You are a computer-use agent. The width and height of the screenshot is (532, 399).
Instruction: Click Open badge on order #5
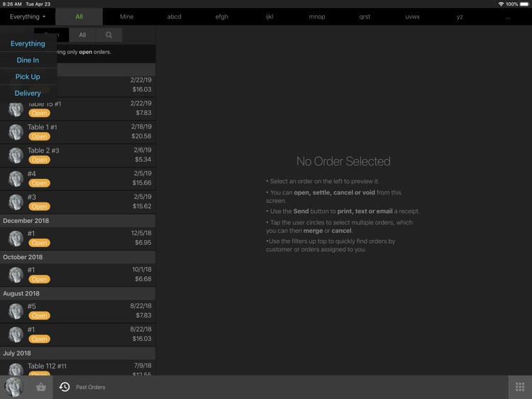39,316
